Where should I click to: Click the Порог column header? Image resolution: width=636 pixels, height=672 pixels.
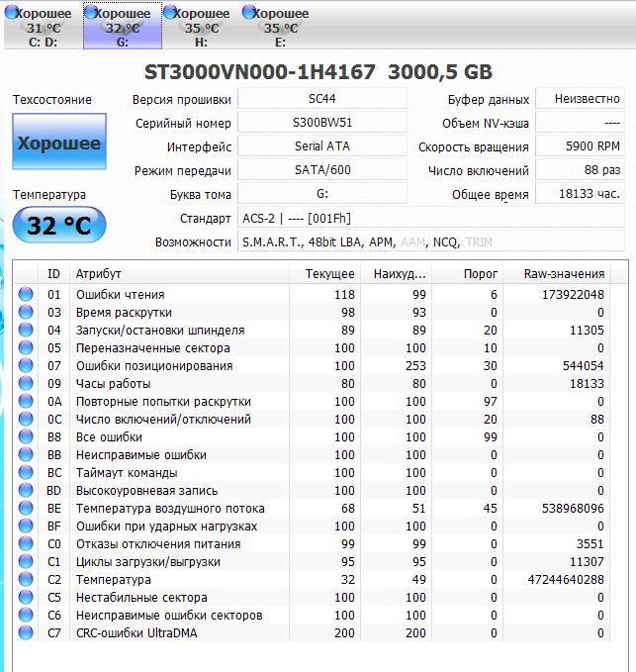[x=467, y=274]
